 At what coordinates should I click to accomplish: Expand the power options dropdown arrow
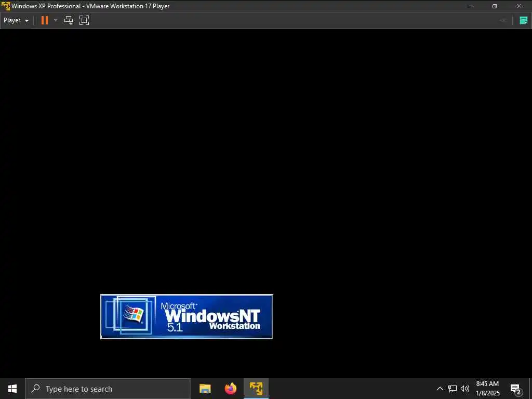pyautogui.click(x=56, y=20)
